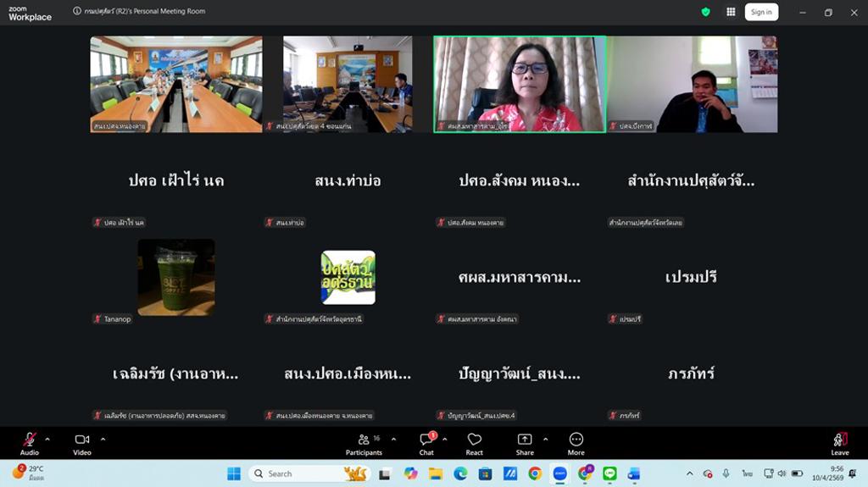Show the meeting information icon
The image size is (868, 487).
[x=77, y=12]
